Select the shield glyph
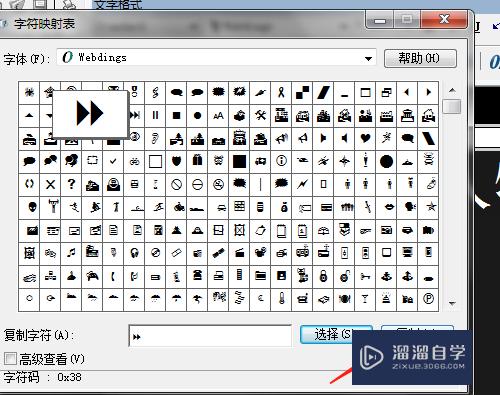Viewport: 500px width, 395px height. click(x=176, y=161)
